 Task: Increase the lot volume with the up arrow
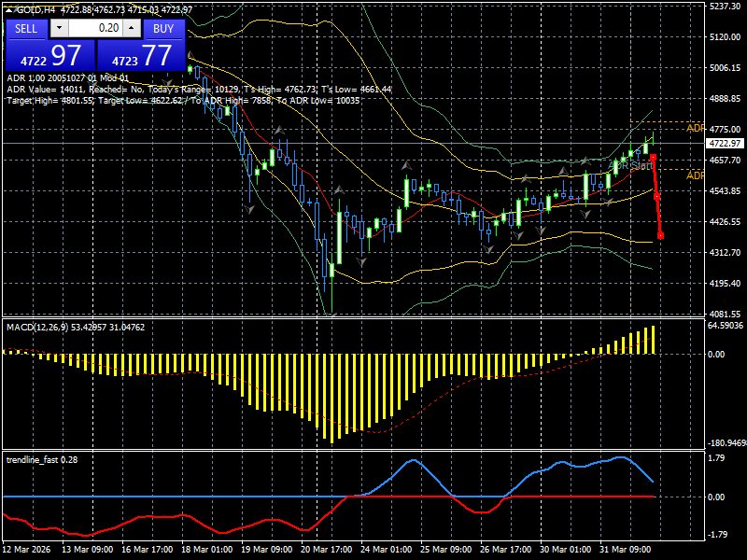coord(132,28)
